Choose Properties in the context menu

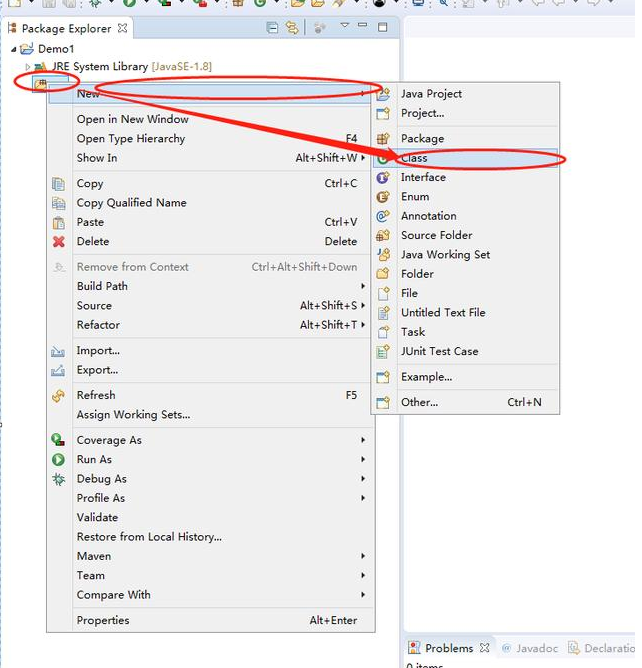click(x=103, y=620)
